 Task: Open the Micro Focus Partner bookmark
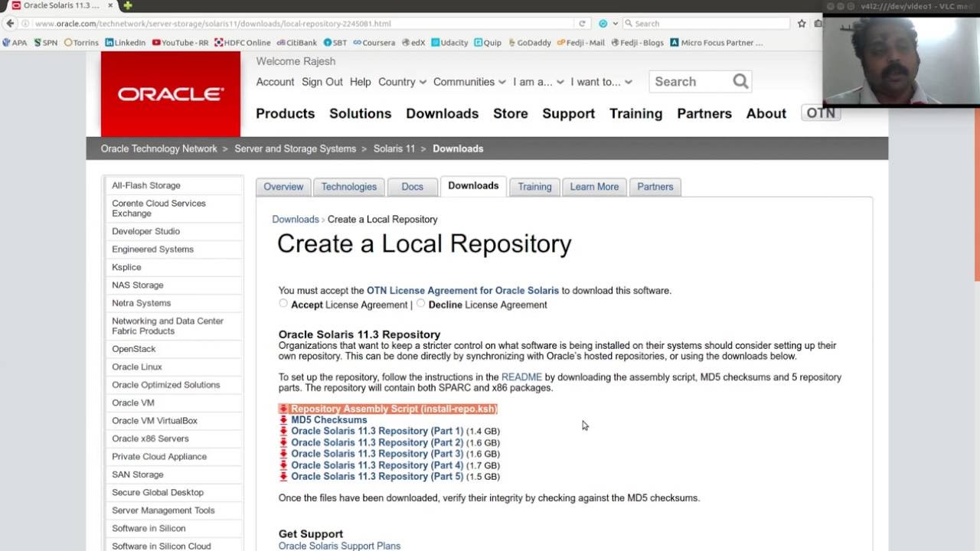click(x=717, y=43)
